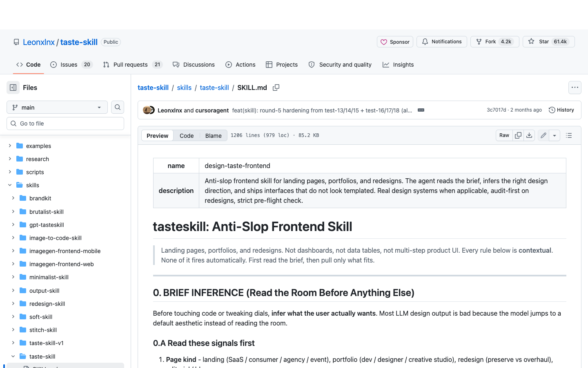Collapse the file tree sidebar icon
588x368 pixels.
point(13,88)
